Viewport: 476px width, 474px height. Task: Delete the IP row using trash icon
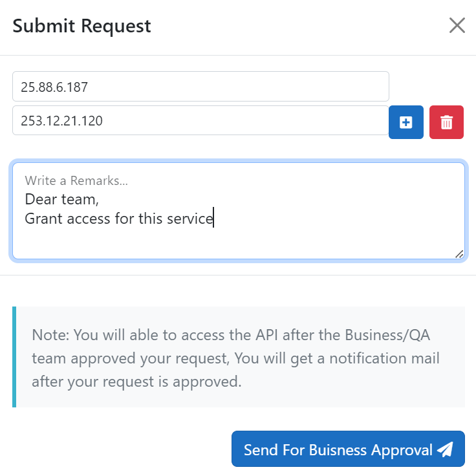click(446, 122)
